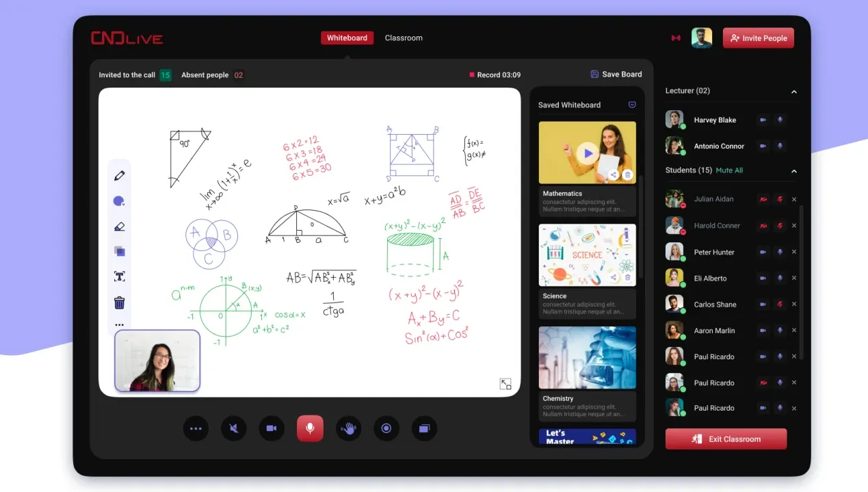The width and height of the screenshot is (868, 492).
Task: Click the Invite People button
Action: tap(758, 38)
